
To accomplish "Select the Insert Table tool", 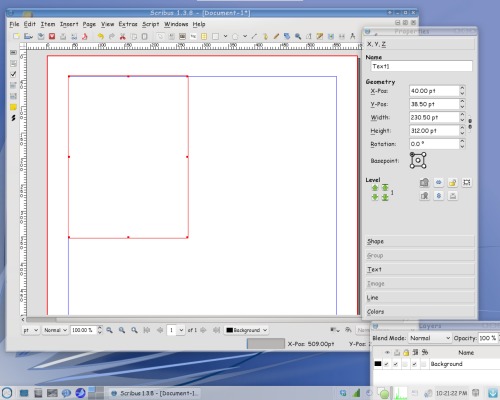I will pos(204,36).
